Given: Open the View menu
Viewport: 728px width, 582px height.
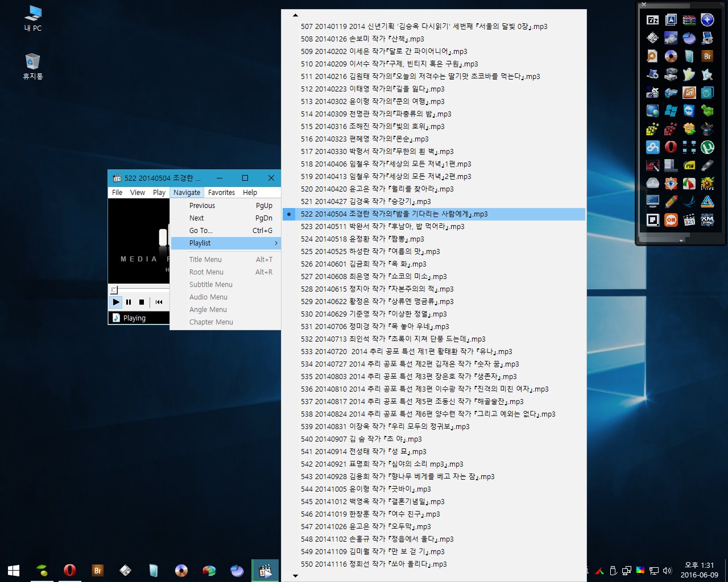Looking at the screenshot, I should point(138,193).
